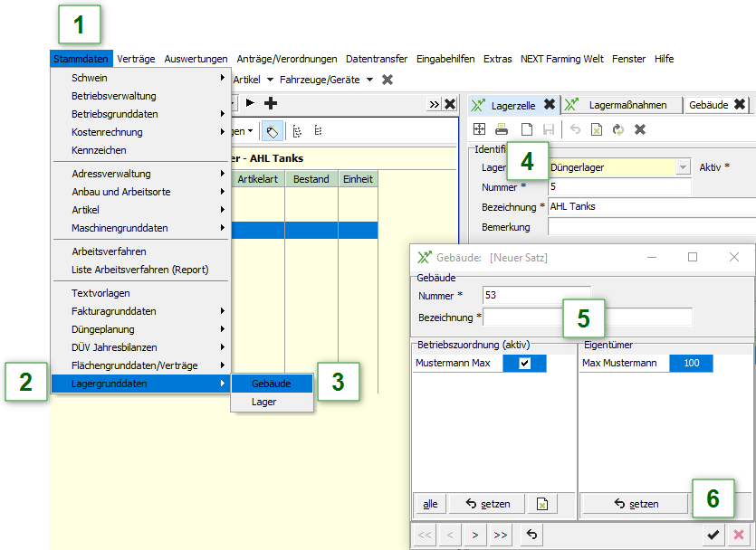Screen dimensions: 756x550
Task: Click the plus icon to add an entry
Action: pos(270,104)
